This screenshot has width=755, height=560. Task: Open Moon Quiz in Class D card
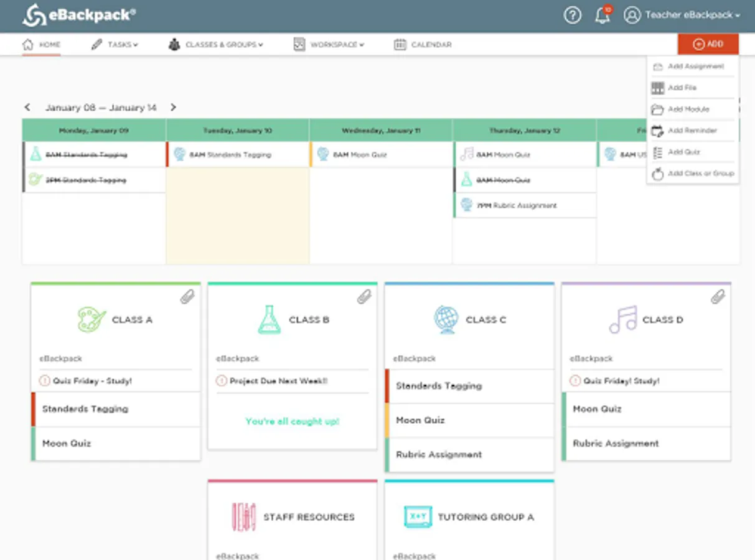(x=646, y=409)
